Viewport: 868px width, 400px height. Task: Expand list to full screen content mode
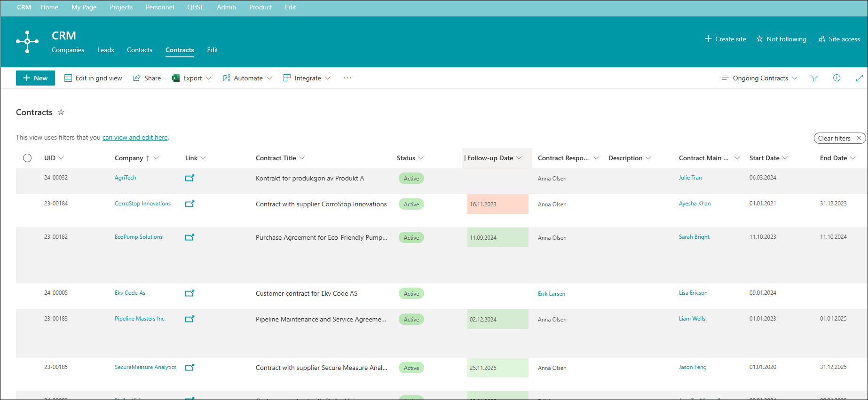(x=860, y=78)
